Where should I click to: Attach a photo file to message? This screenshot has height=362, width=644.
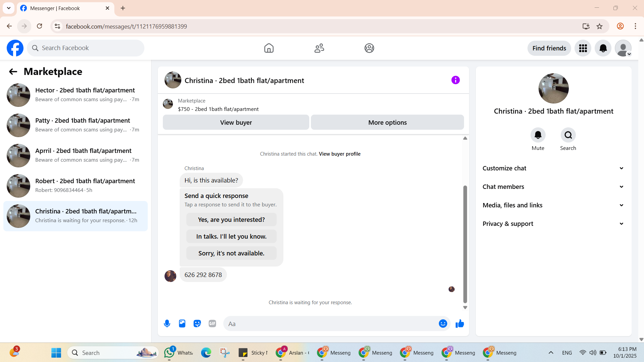point(182,324)
